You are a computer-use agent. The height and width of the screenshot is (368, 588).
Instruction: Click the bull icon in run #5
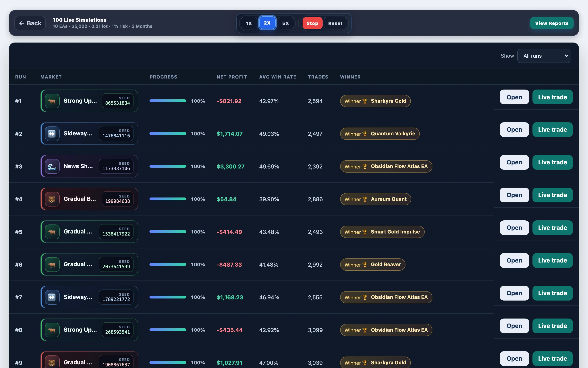click(52, 232)
